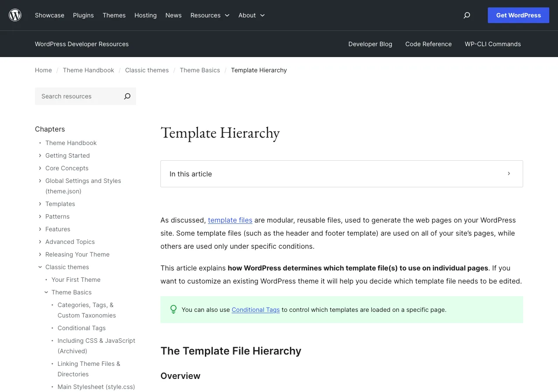
Task: Click Template Hierarchy current breadcrumb text
Action: [x=259, y=70]
